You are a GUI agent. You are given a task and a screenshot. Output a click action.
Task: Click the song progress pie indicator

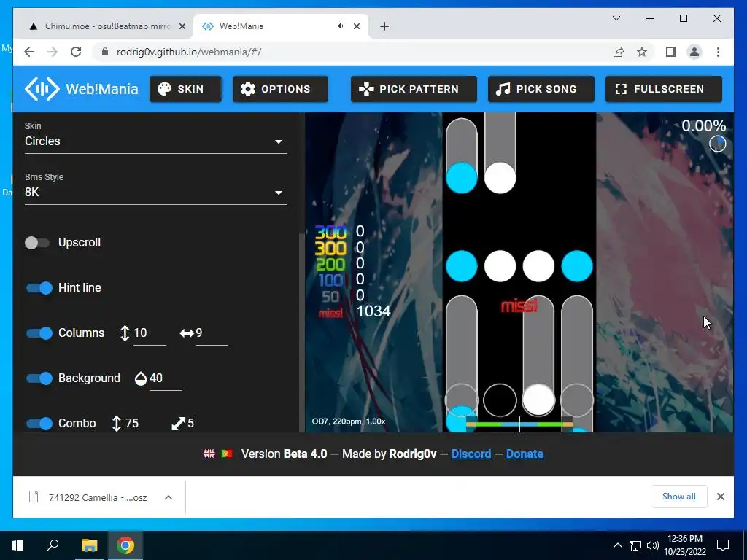pos(718,144)
